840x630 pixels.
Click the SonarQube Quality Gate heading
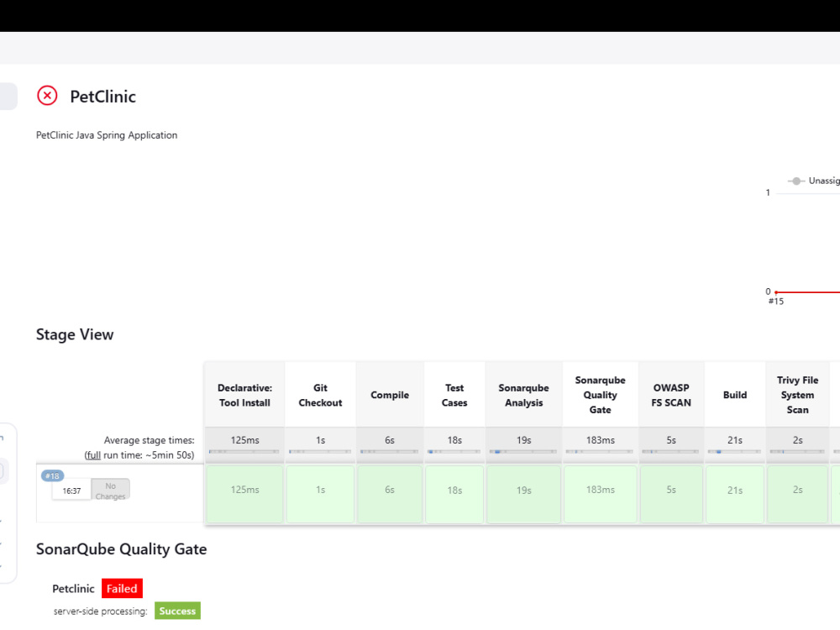coord(122,549)
